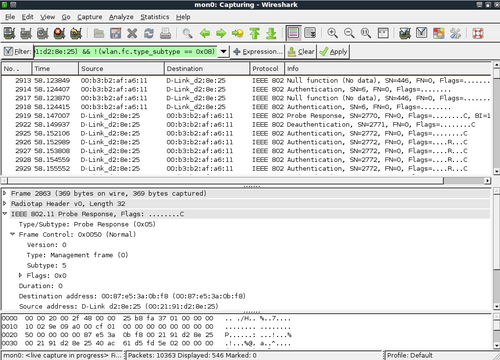The image size is (500, 360).
Task: Collapse the IEEE 802.11 Probe Response node
Action: click(x=5, y=214)
